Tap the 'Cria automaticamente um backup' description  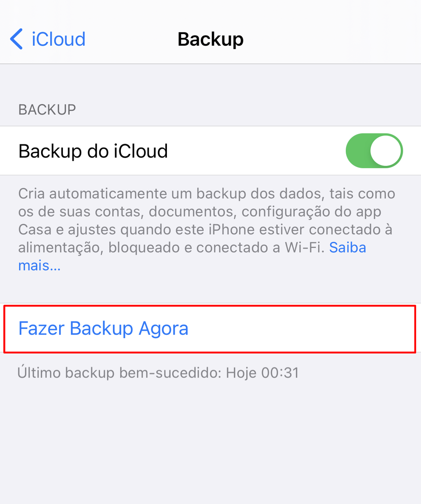tap(206, 230)
